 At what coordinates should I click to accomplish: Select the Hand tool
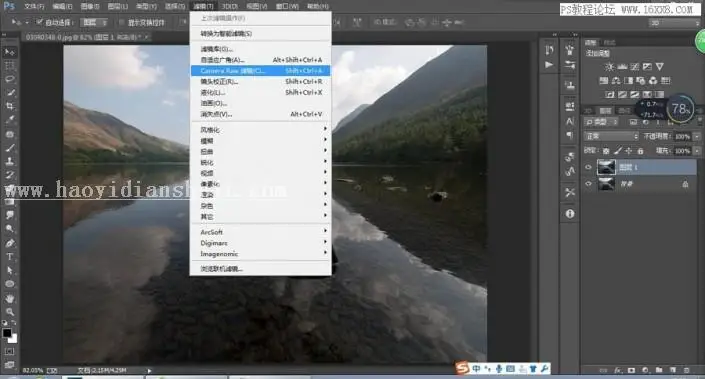[x=9, y=298]
